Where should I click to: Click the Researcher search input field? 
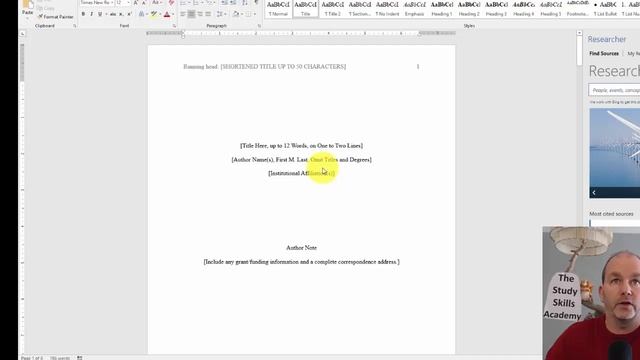[614, 90]
